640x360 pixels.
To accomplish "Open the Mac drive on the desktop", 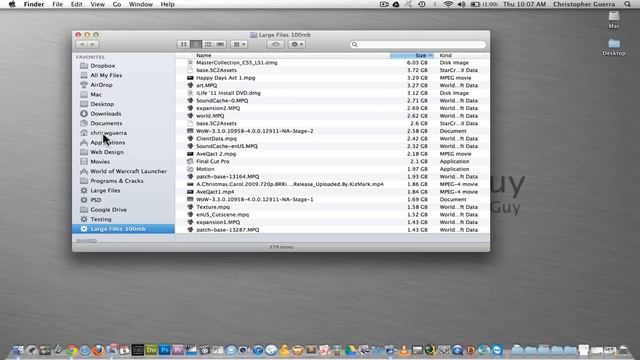I will 614,20.
